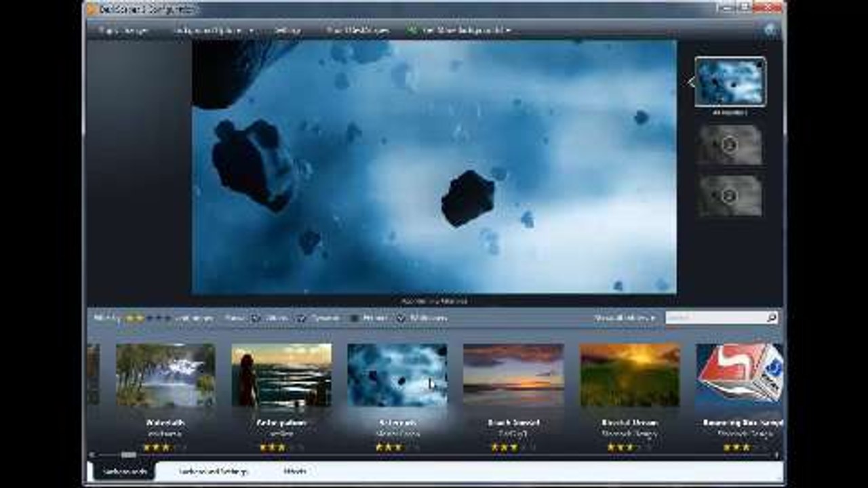Open the Get More Backgrounds dropdown
Screen dimensions: 868x488
click(x=459, y=30)
